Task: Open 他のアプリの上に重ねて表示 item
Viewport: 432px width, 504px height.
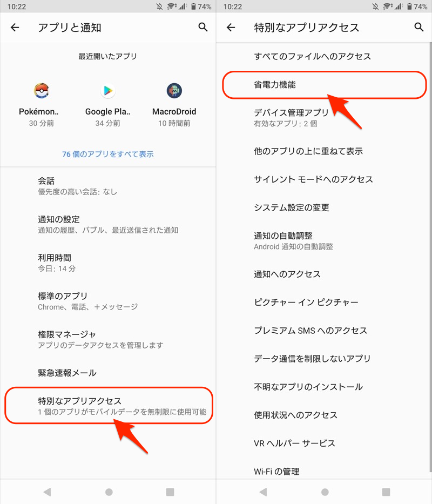Action: [x=324, y=151]
